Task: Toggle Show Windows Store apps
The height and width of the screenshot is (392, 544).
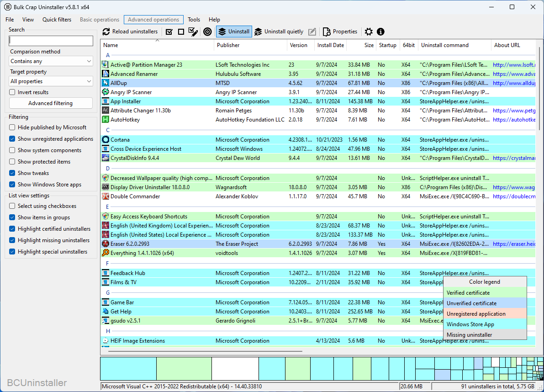Action: click(x=12, y=185)
